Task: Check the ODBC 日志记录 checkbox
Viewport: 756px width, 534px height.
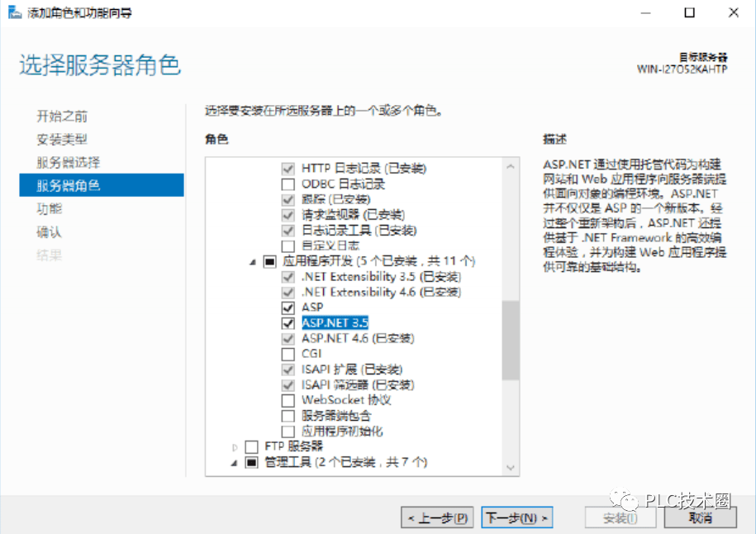Action: (288, 184)
